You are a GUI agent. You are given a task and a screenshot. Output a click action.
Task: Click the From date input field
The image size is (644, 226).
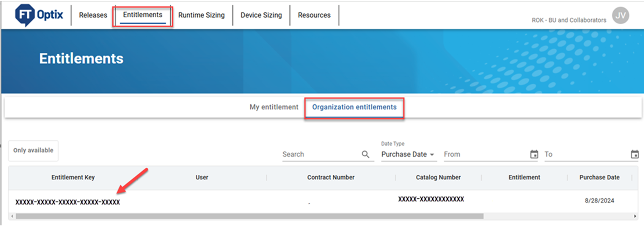[485, 154]
